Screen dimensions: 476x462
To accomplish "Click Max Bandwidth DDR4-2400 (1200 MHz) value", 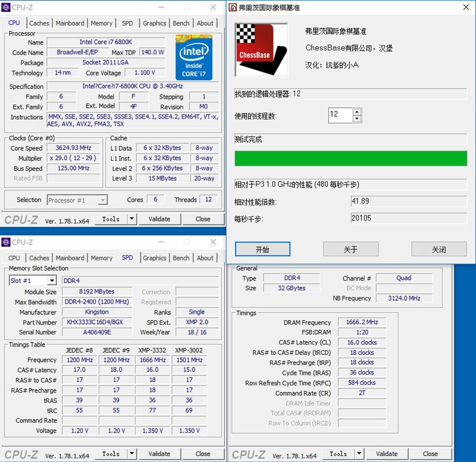I will click(x=97, y=302).
